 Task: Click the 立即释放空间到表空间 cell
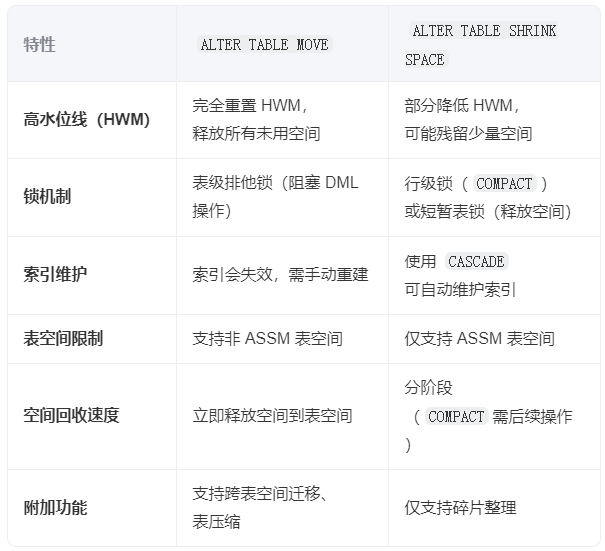pyautogui.click(x=272, y=416)
